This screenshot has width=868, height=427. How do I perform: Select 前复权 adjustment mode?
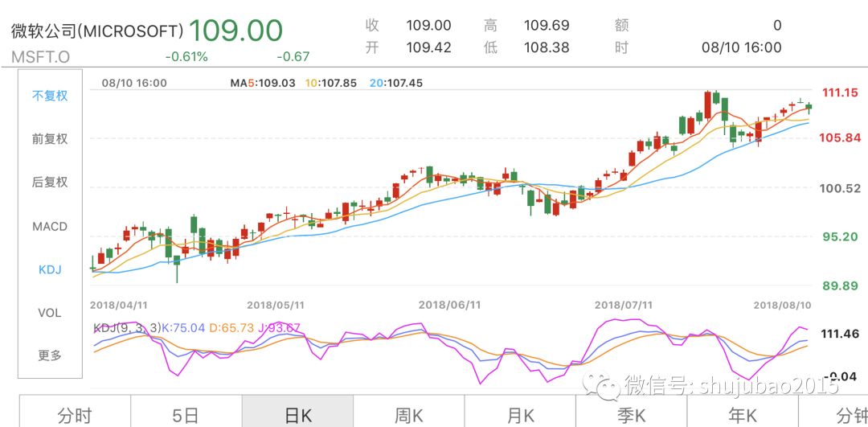[50, 138]
